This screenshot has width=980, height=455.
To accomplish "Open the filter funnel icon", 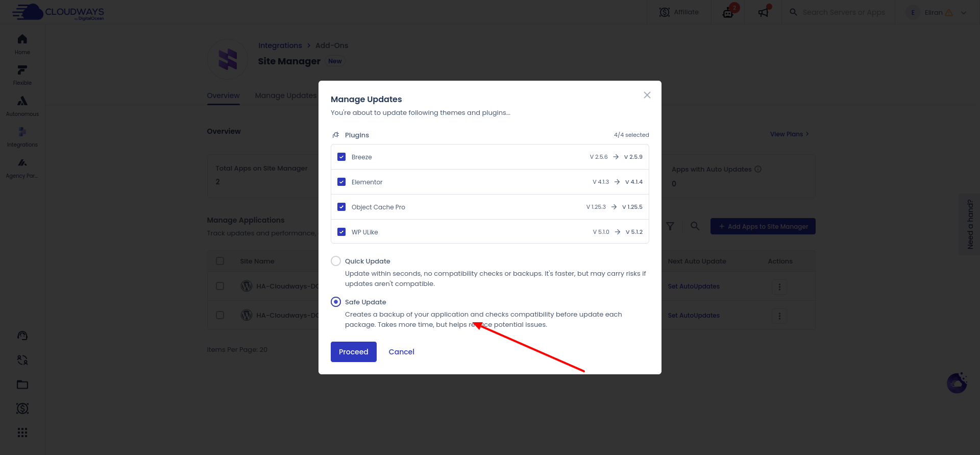I will click(670, 226).
